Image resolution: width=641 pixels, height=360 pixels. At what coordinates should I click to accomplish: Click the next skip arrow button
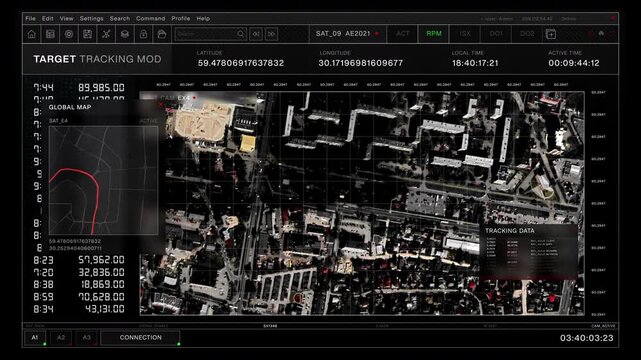[x=271, y=34]
